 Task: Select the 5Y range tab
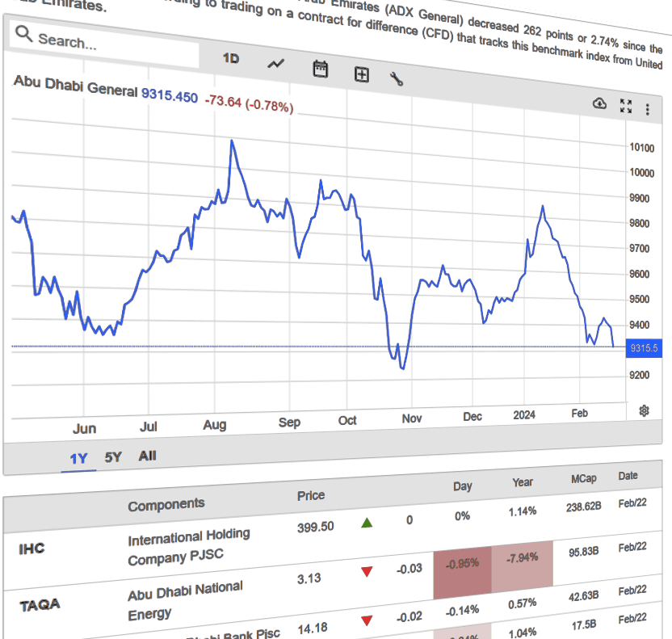(x=113, y=457)
